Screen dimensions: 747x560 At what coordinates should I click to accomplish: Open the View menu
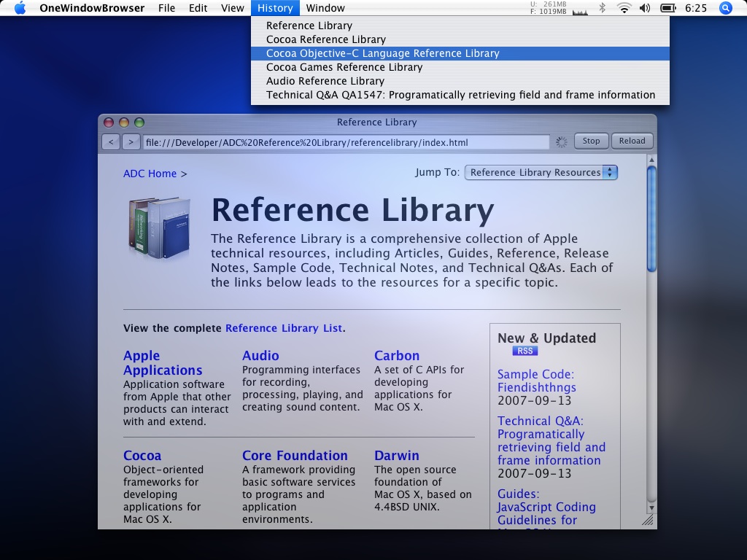(x=233, y=8)
